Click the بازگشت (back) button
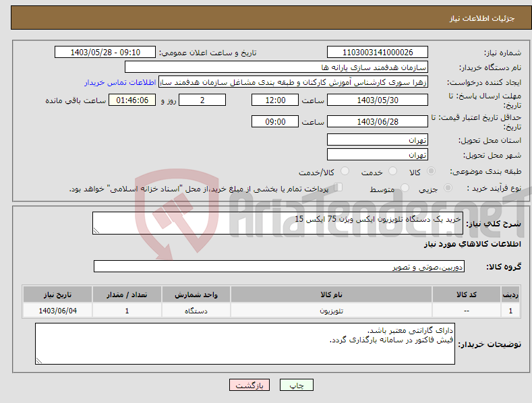The height and width of the screenshot is (403, 532). (x=249, y=385)
